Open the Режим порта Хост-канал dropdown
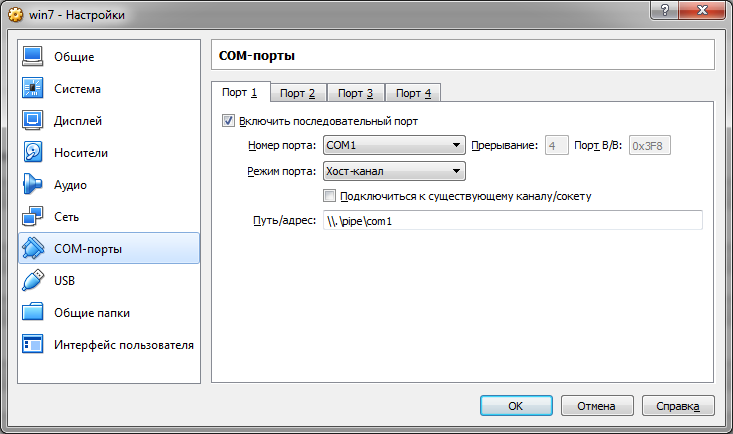 click(x=394, y=171)
